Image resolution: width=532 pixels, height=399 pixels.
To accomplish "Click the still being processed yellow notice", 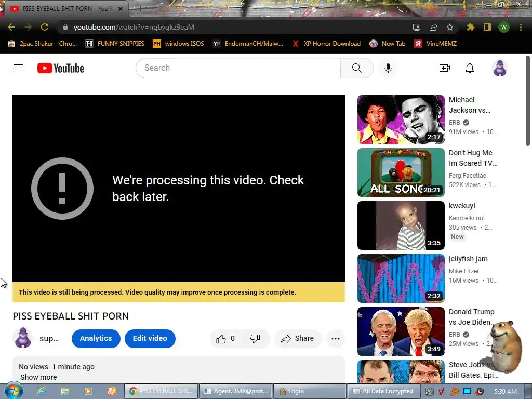I will 179,292.
